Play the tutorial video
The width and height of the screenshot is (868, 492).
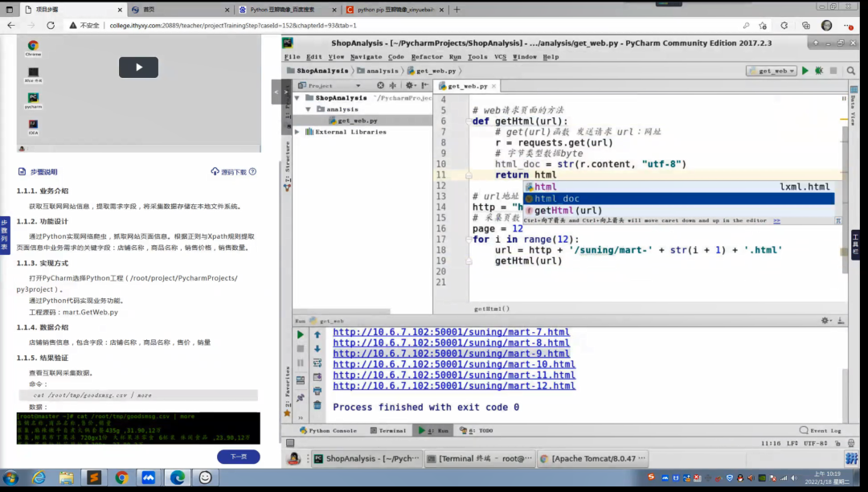coord(138,68)
